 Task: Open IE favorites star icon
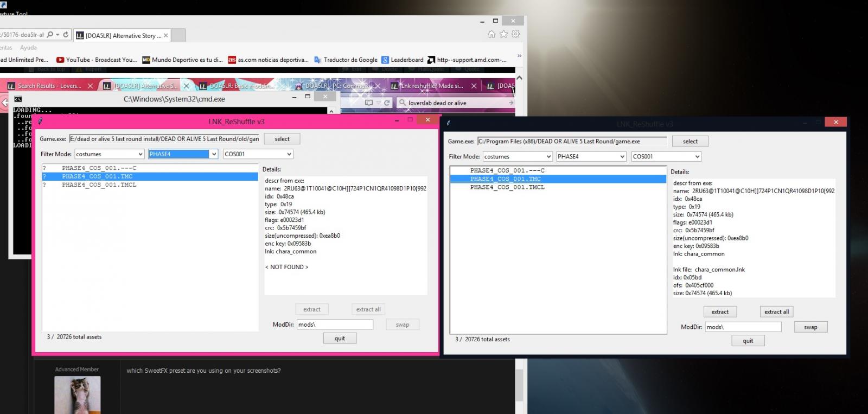(x=503, y=34)
